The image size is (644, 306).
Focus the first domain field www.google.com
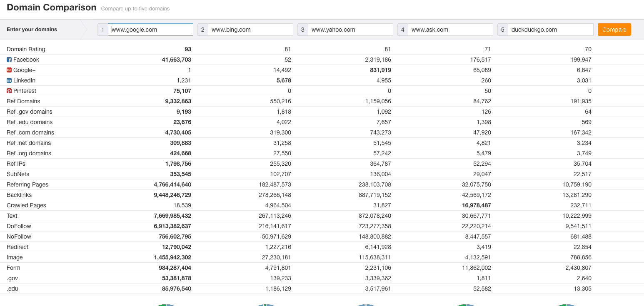point(150,30)
